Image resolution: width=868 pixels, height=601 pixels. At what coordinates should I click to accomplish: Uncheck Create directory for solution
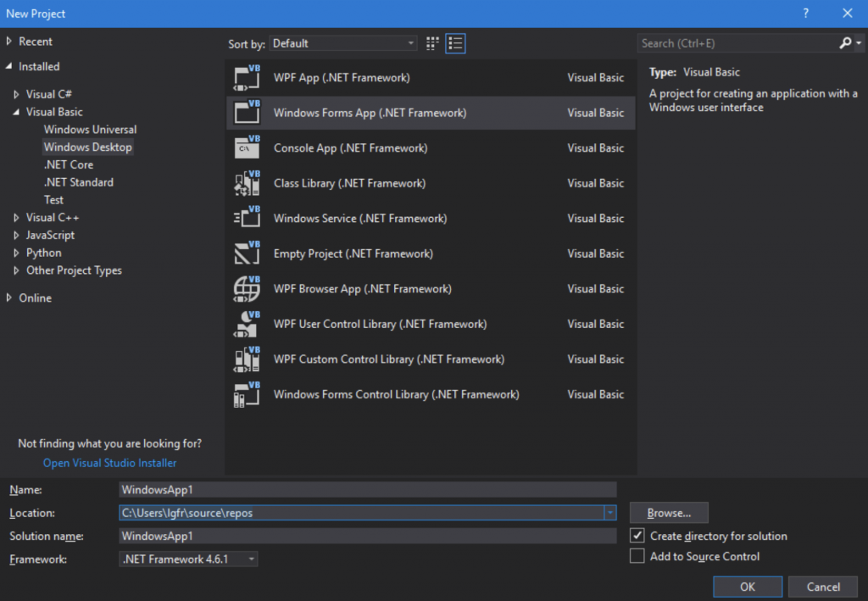click(x=637, y=536)
